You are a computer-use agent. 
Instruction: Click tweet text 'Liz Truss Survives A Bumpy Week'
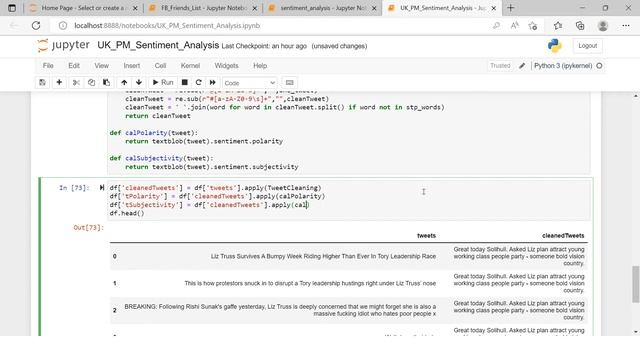click(x=323, y=256)
